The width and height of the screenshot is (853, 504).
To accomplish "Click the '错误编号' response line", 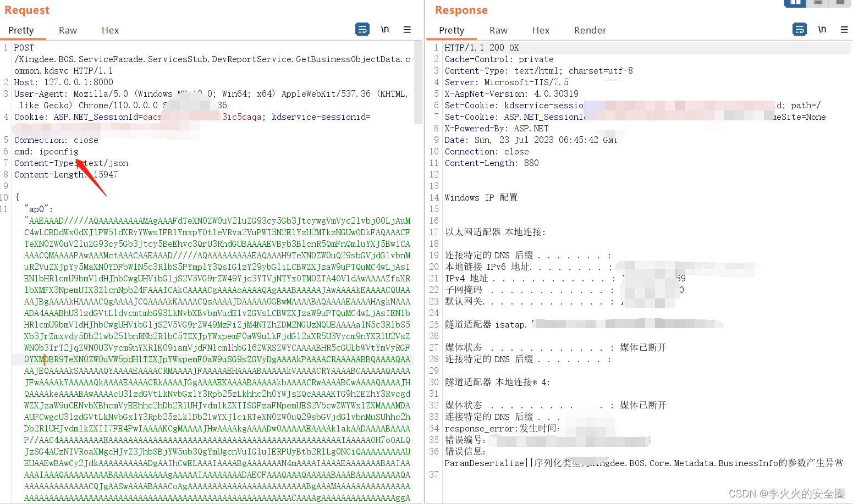I will 548,440.
